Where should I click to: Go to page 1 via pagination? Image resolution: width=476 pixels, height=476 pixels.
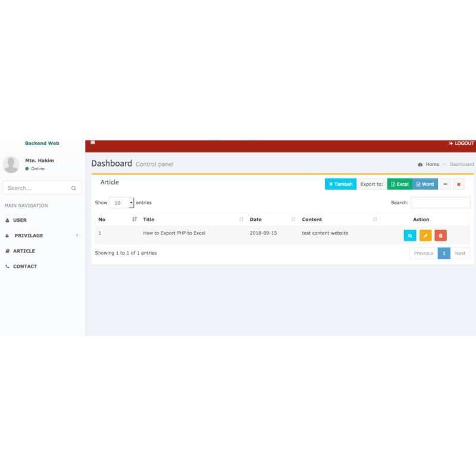coord(445,253)
